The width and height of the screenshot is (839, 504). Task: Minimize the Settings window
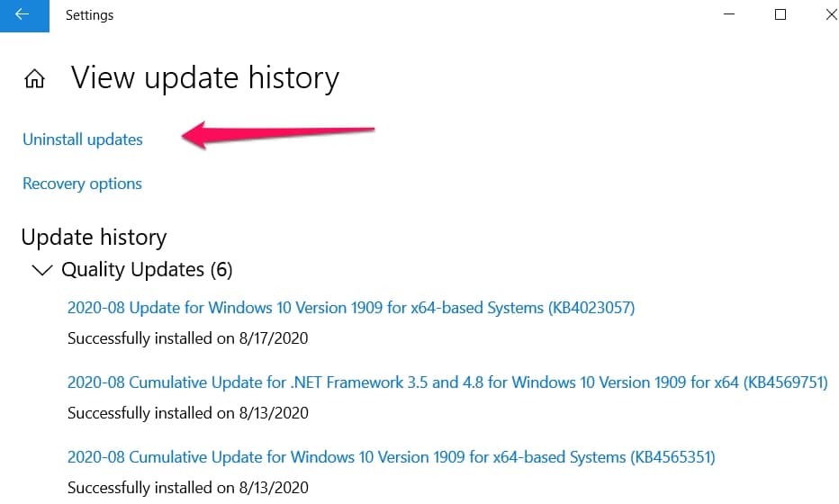pos(729,14)
